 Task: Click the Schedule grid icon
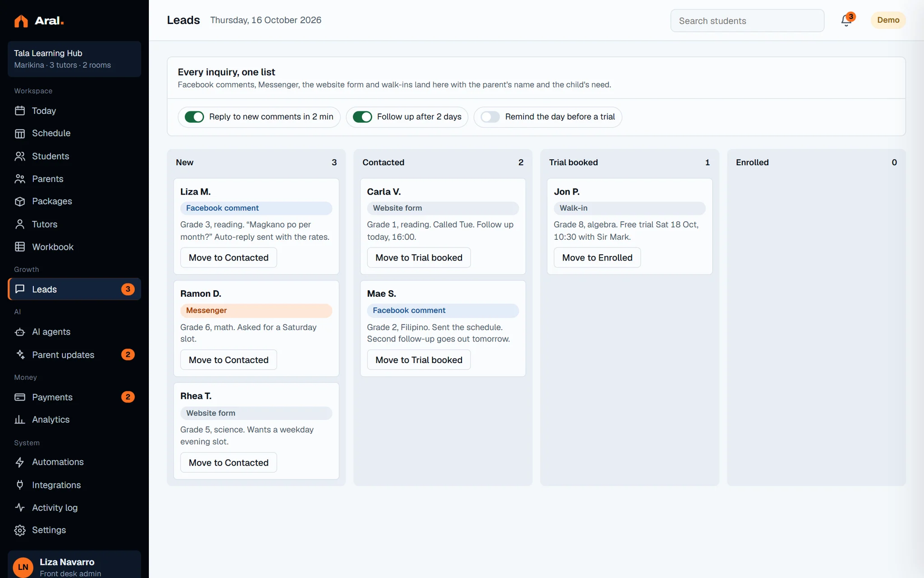[20, 133]
